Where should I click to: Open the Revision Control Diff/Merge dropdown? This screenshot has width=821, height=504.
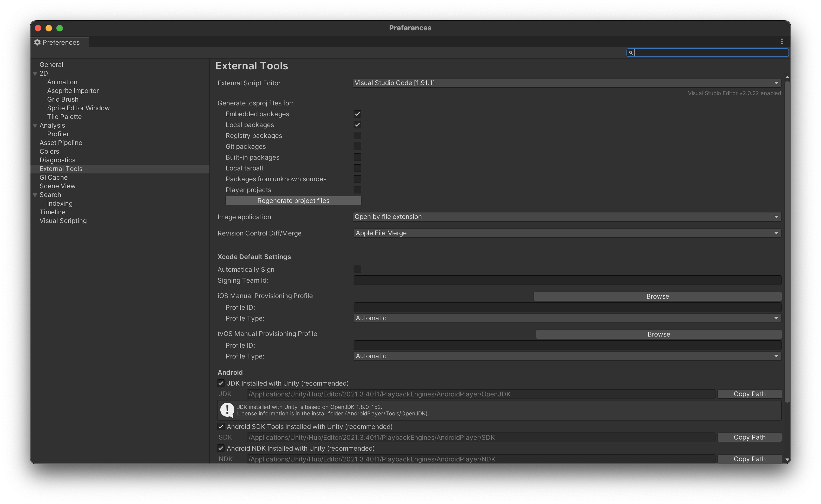(x=567, y=233)
